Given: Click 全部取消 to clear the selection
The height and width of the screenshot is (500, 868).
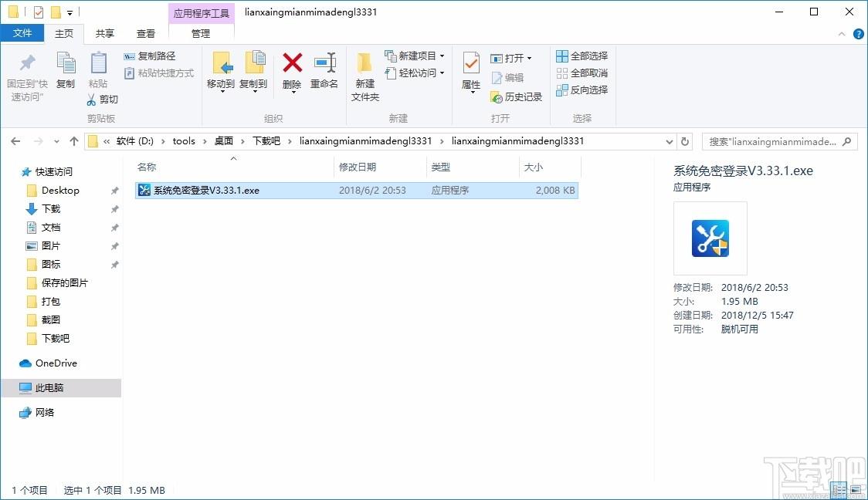Looking at the screenshot, I should [x=582, y=73].
